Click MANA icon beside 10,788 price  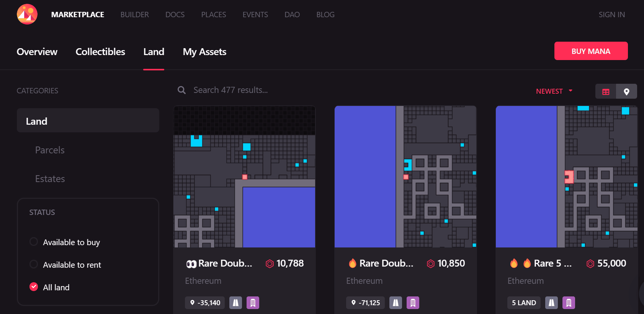pyautogui.click(x=270, y=264)
